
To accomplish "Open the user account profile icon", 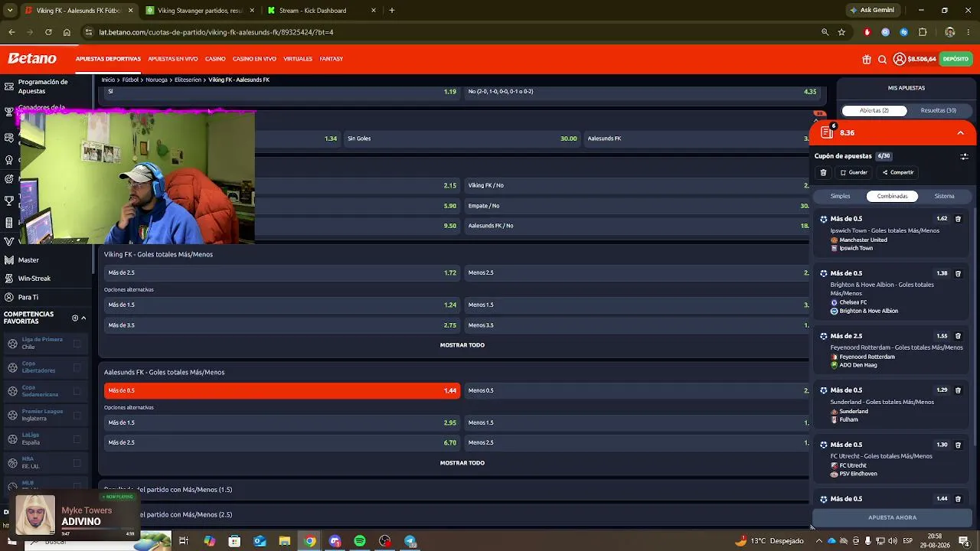I will tap(900, 59).
